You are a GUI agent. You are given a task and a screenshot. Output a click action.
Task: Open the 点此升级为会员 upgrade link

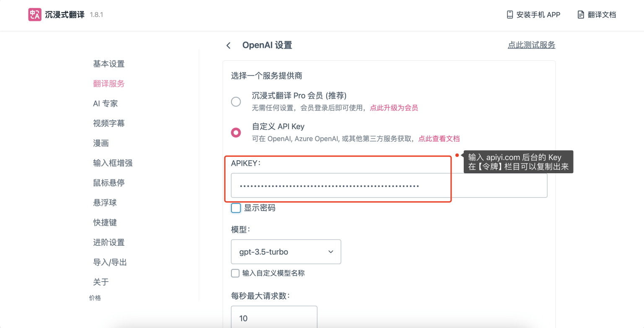click(x=394, y=107)
